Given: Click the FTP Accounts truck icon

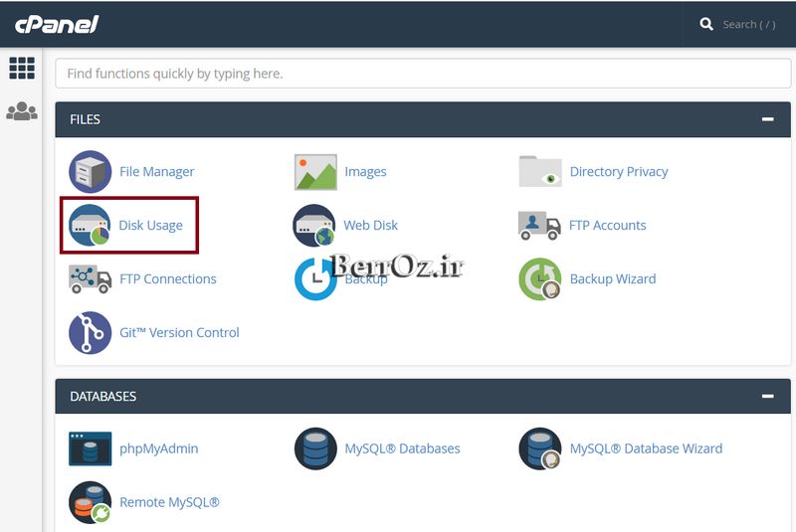Looking at the screenshot, I should pos(540,226).
